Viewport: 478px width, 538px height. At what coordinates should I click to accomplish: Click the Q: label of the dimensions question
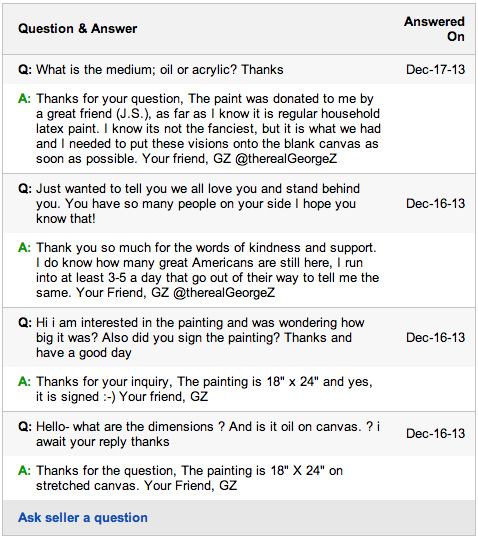25,427
